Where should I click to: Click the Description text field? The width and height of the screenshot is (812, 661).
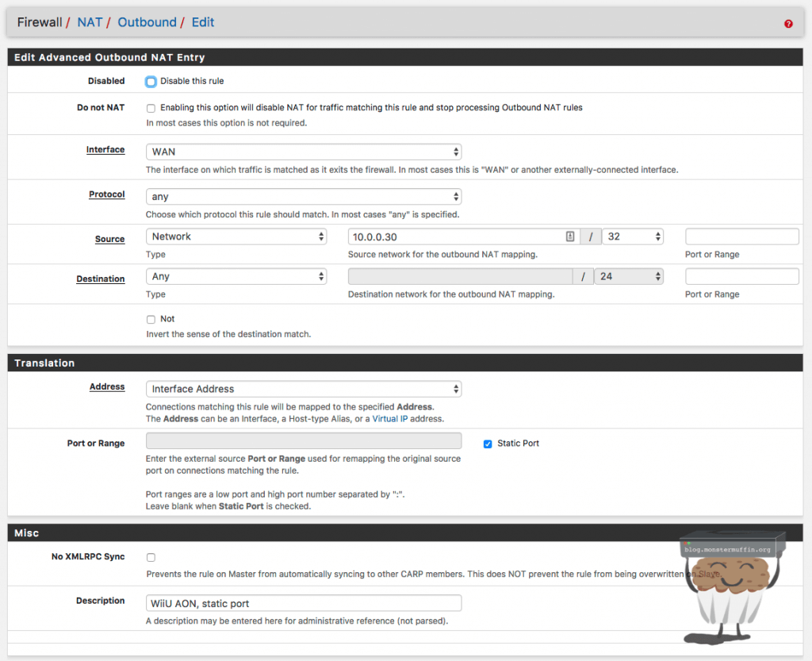304,603
